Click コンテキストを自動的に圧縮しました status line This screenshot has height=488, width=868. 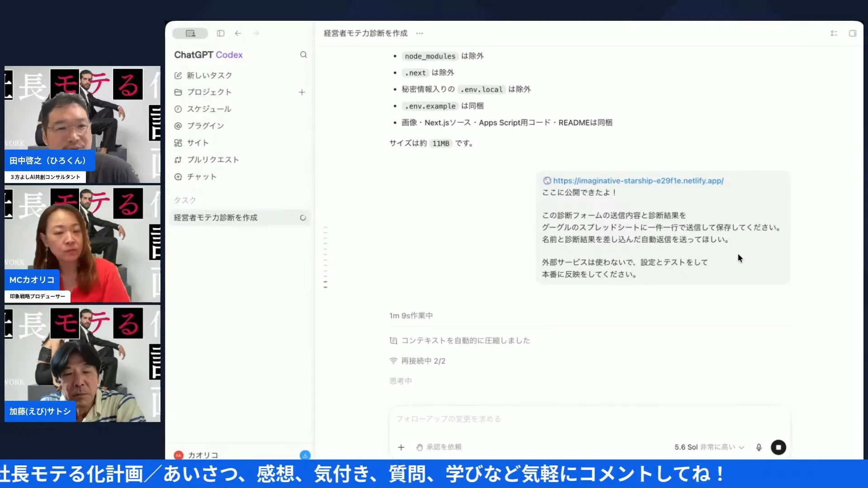tap(460, 341)
